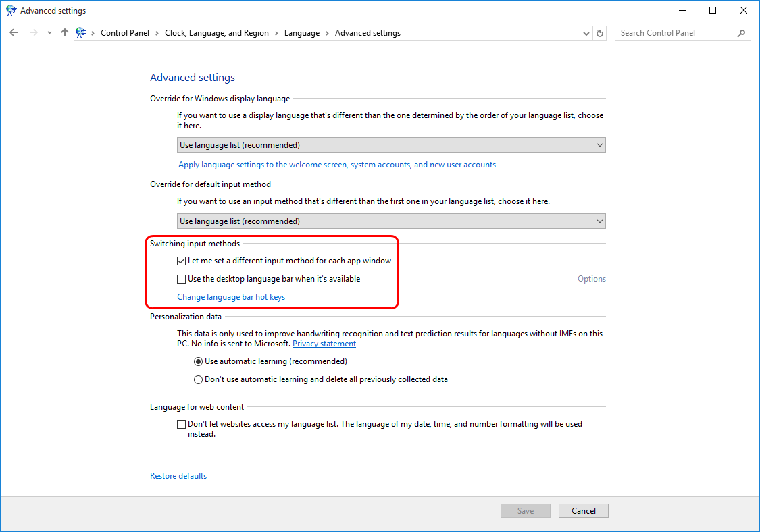Click the search magnifier icon
The width and height of the screenshot is (760, 532).
tap(741, 32)
